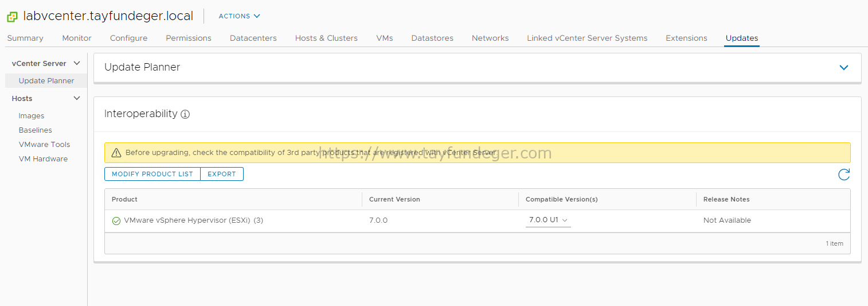Click the vCenter server icon beside labvcenter title

click(x=12, y=17)
